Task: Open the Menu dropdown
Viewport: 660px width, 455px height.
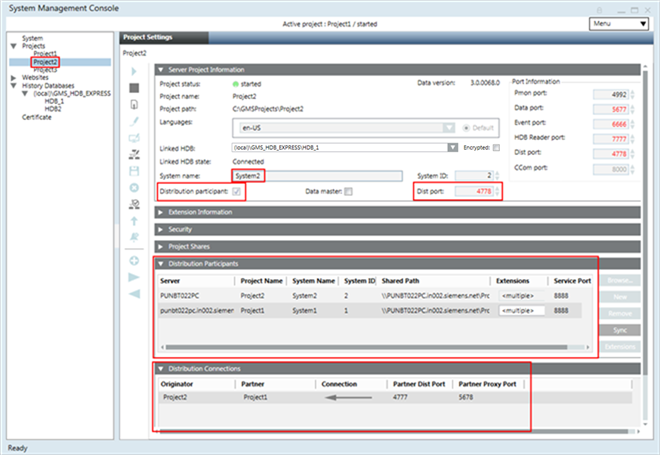Action: click(617, 23)
